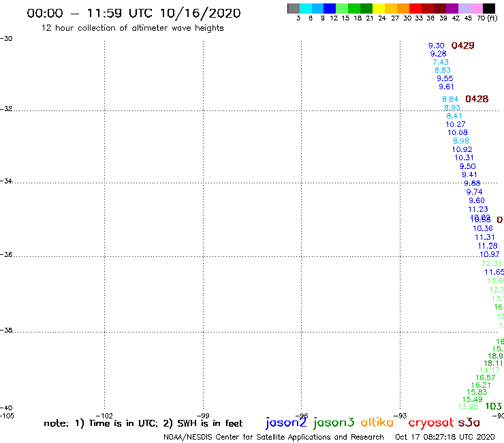Select the dark blue swatch in the legend
504x443 pixels.
(330, 8)
